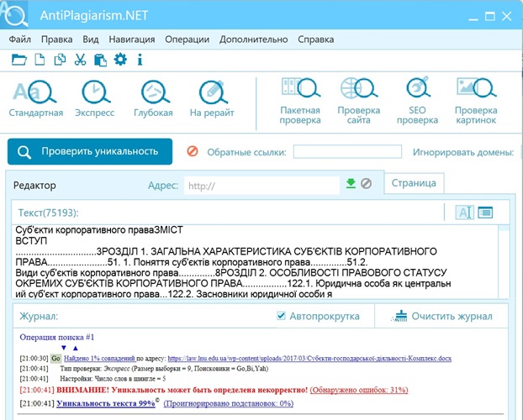Show program info with the i icon
The width and height of the screenshot is (523, 420).
[140, 60]
